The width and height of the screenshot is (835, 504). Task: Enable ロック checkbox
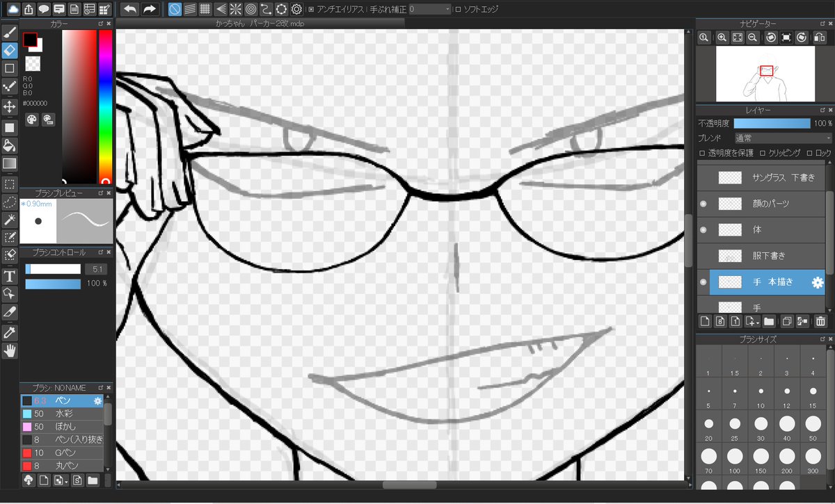809,153
